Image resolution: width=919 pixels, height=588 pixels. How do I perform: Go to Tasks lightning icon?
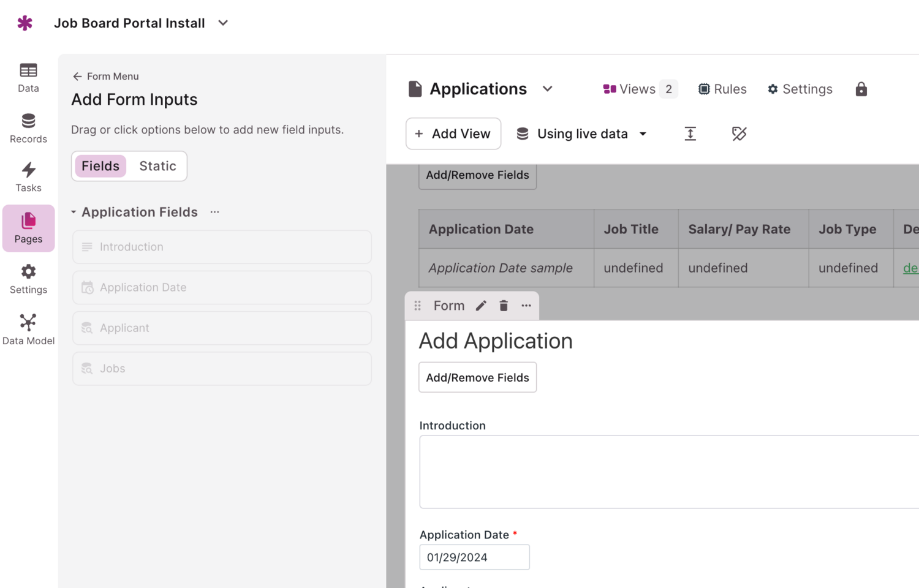click(x=28, y=170)
